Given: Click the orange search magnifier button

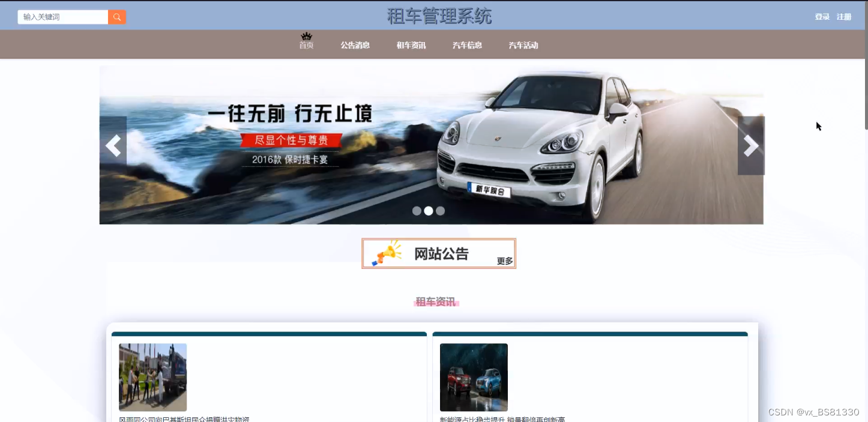Looking at the screenshot, I should 117,17.
